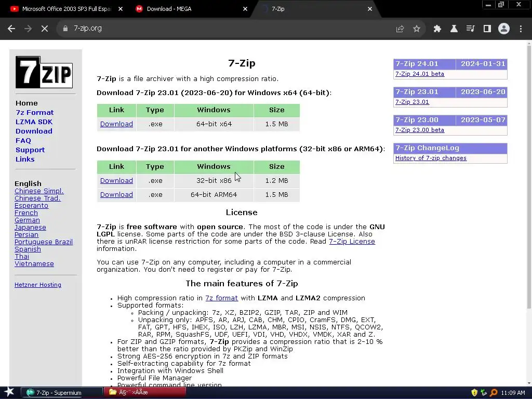Close the 7-Zip tab
The image size is (532, 399).
click(370, 9)
